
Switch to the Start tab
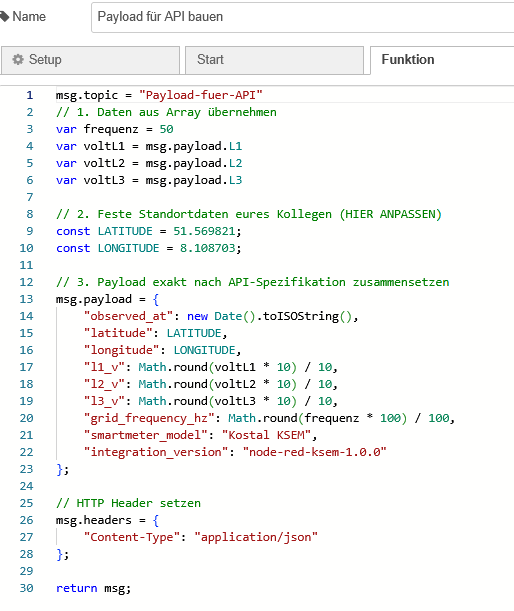point(274,60)
